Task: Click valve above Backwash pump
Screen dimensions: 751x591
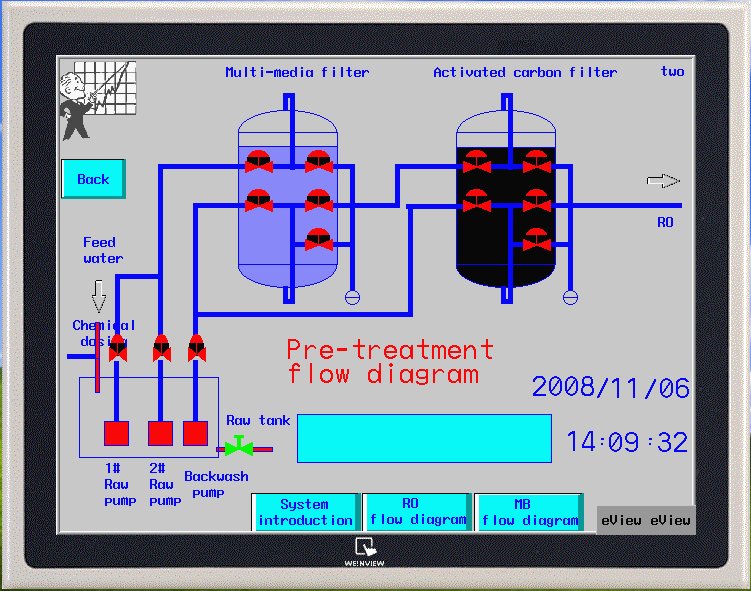Action: tap(197, 348)
